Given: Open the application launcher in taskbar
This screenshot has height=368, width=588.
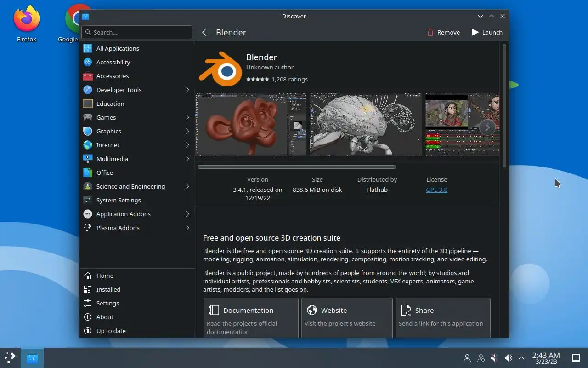Looking at the screenshot, I should point(10,357).
